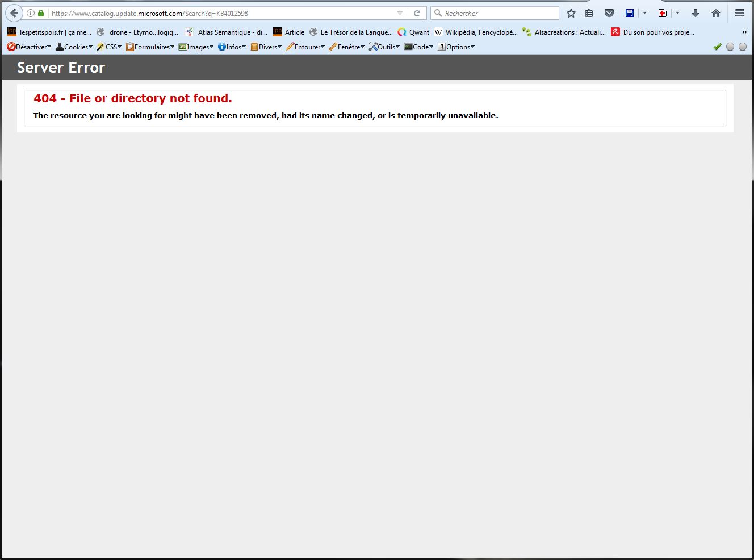Open the Divers toolbar menu
This screenshot has height=560, width=754.
(266, 47)
